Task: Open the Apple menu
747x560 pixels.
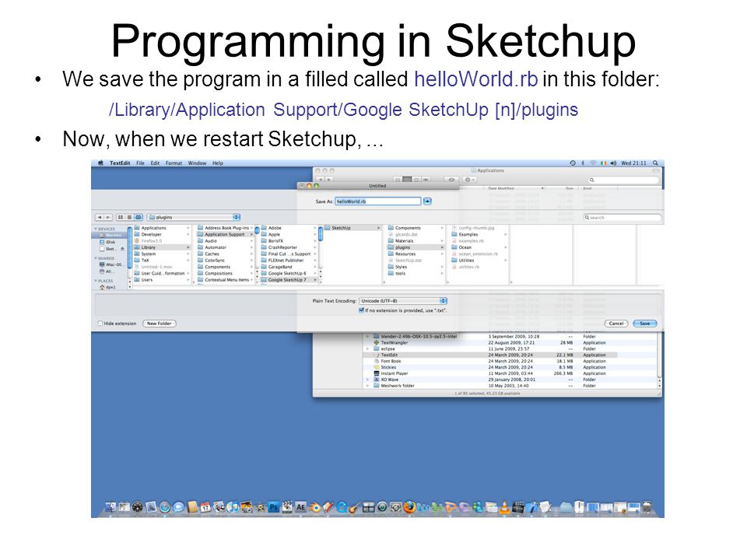Action: coord(100,163)
